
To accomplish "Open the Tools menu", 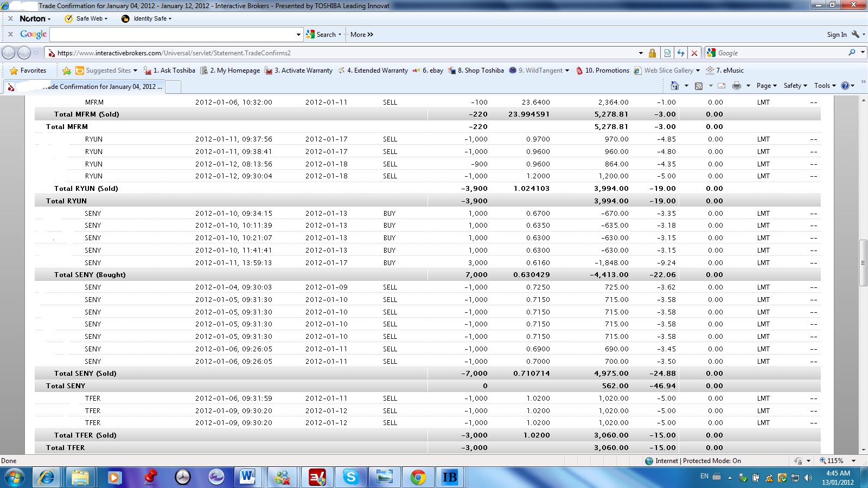I will (825, 86).
